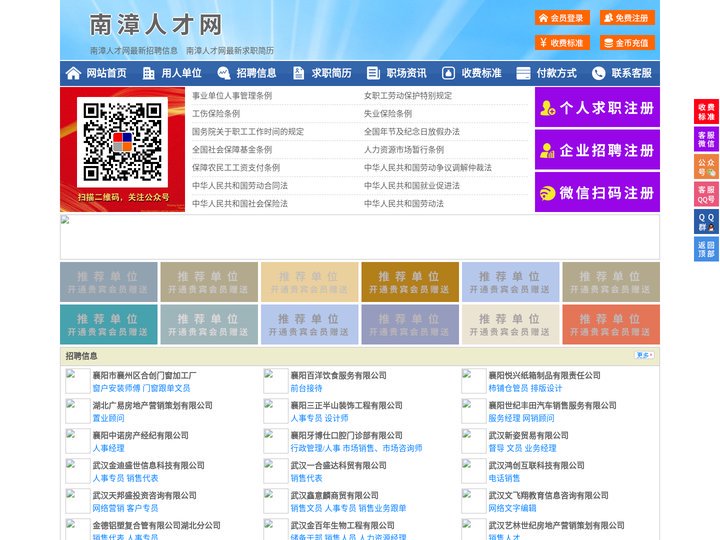Click the 金币充值 button
The image size is (720, 540).
pyautogui.click(x=627, y=43)
